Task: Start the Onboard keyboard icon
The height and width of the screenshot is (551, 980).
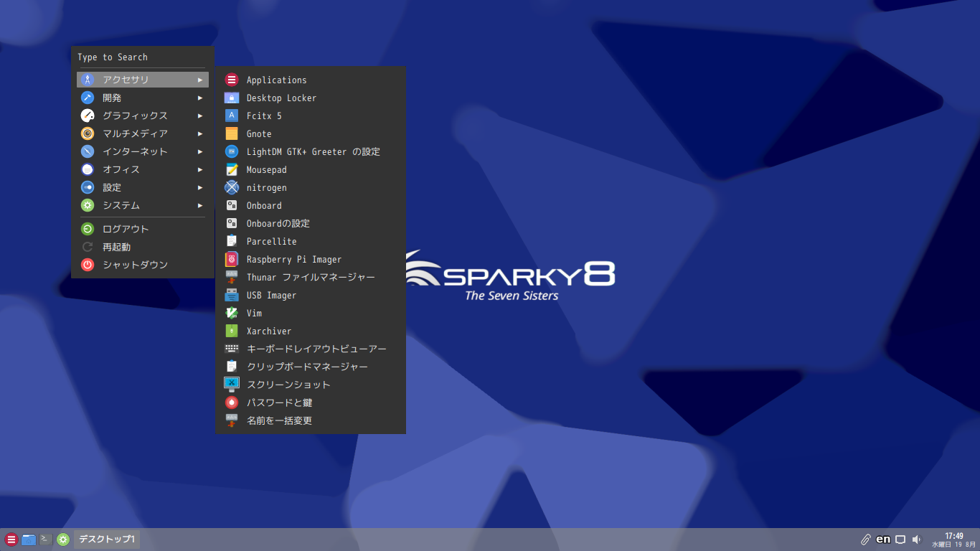Action: [232, 205]
